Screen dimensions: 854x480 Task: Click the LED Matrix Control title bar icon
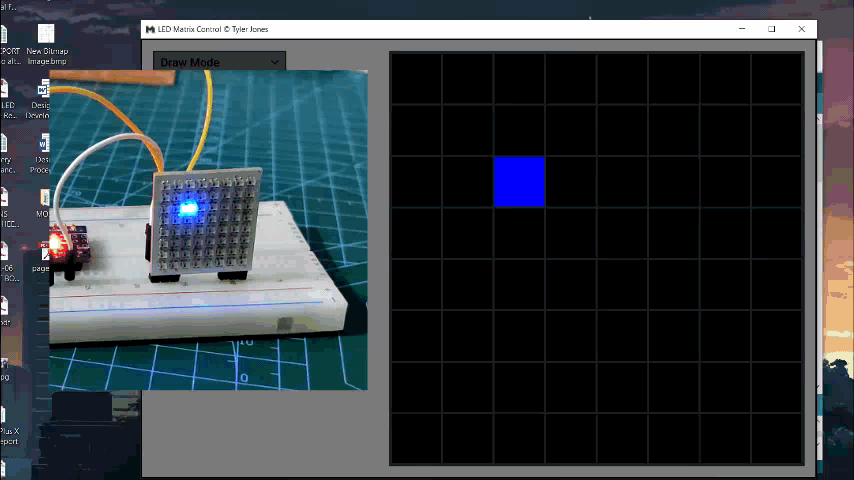pos(150,30)
